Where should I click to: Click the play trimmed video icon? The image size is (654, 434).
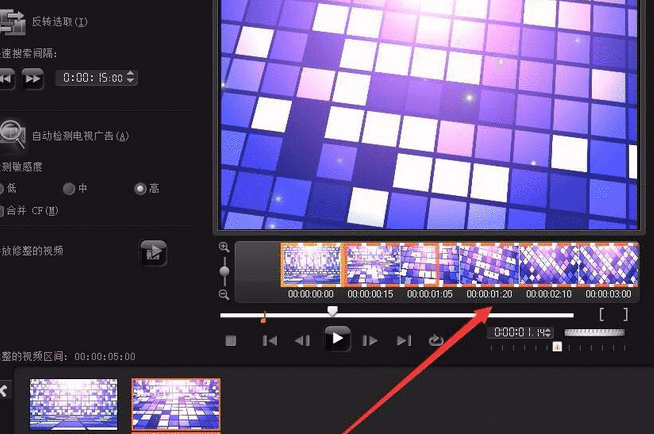pyautogui.click(x=152, y=253)
